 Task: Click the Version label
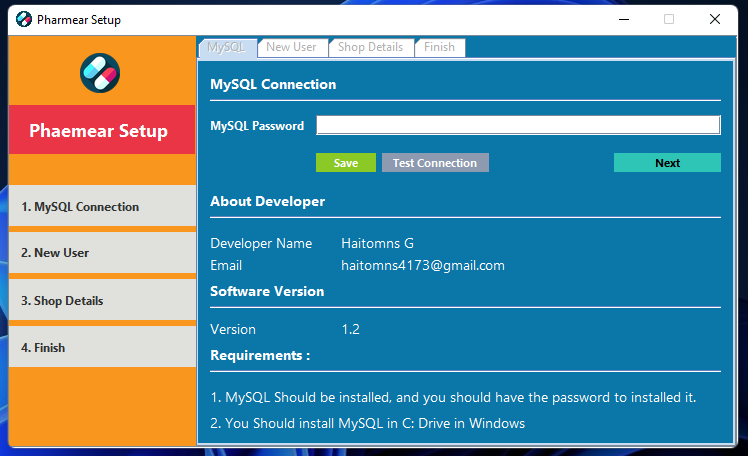point(233,329)
